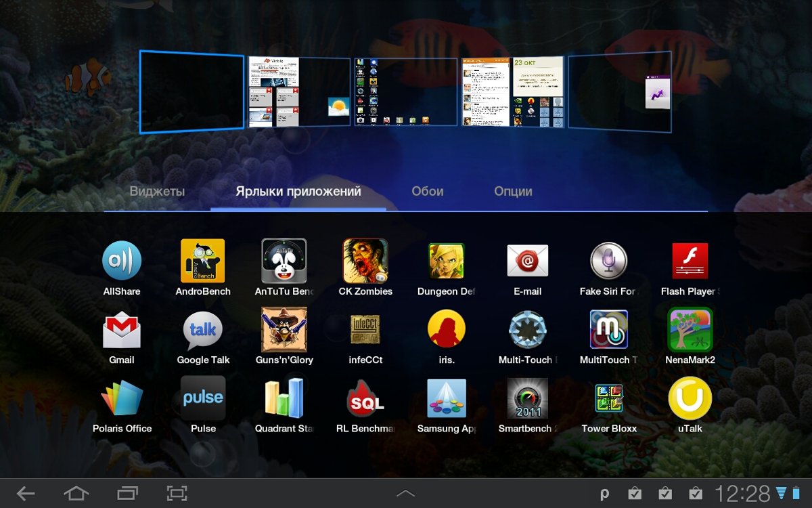Pick the middle home screen panel thumbnail
Screen dimensions: 812x508
(406, 92)
